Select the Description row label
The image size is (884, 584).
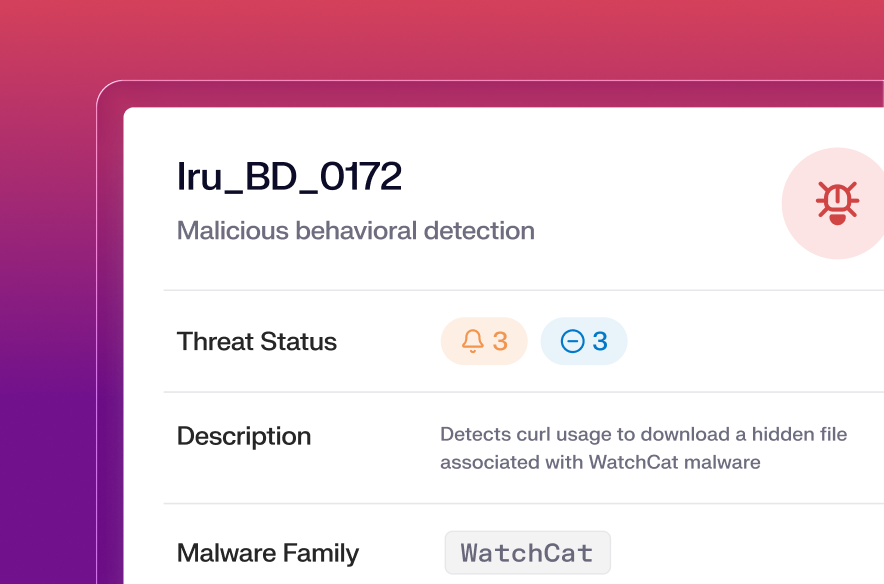coord(243,436)
